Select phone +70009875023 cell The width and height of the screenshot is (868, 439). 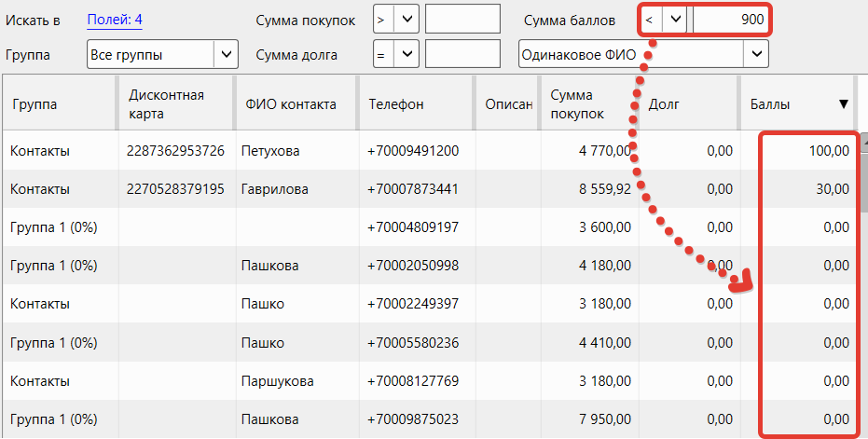(418, 419)
